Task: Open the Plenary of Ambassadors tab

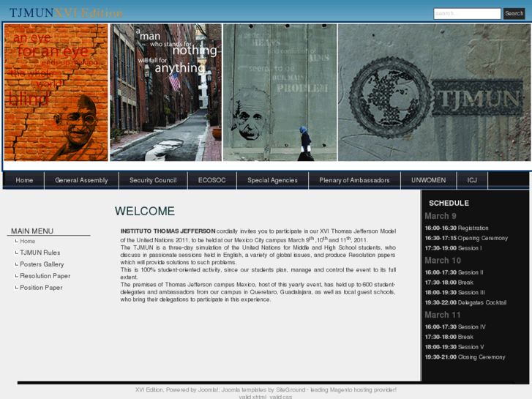Action: coord(354,180)
